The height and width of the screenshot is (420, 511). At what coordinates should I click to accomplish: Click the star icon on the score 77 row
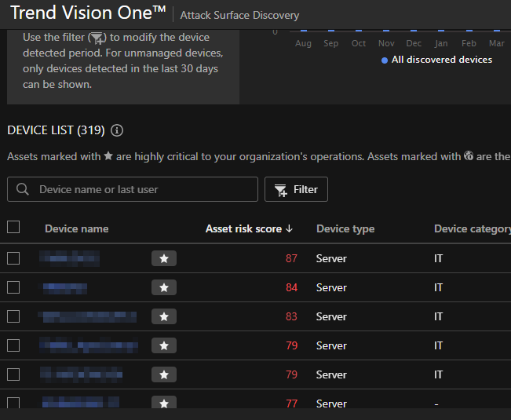pos(164,403)
